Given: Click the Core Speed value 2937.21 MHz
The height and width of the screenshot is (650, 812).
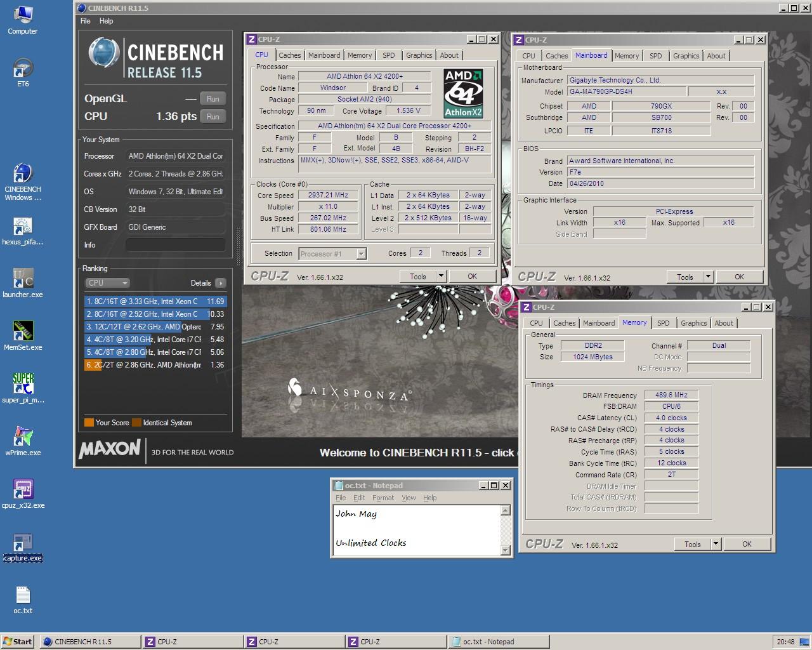Looking at the screenshot, I should point(329,196).
